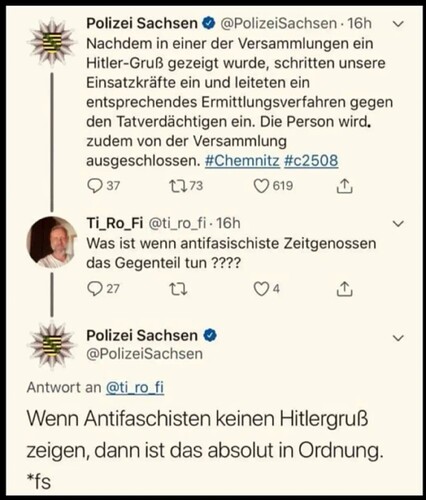The height and width of the screenshot is (500, 426).
Task: Open options chevron on first tweet
Action: point(399,24)
